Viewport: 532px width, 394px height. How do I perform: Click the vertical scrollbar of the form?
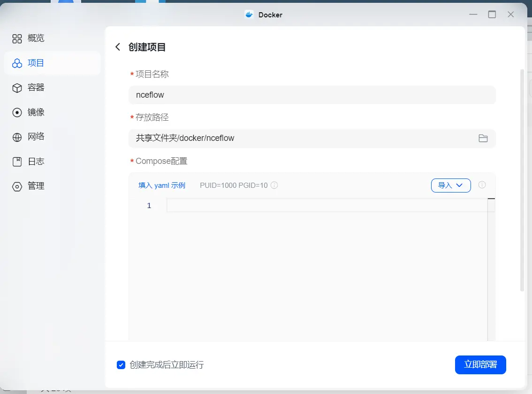522,180
